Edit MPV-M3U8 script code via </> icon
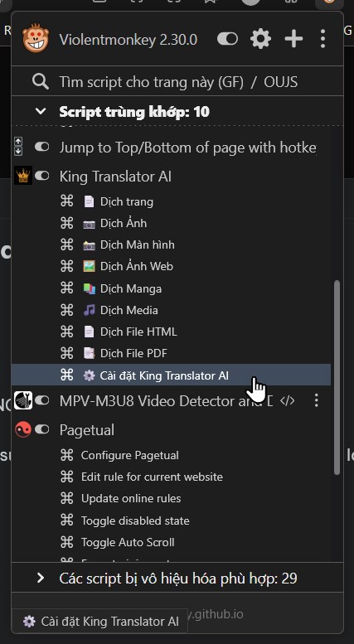The image size is (354, 644). point(287,400)
